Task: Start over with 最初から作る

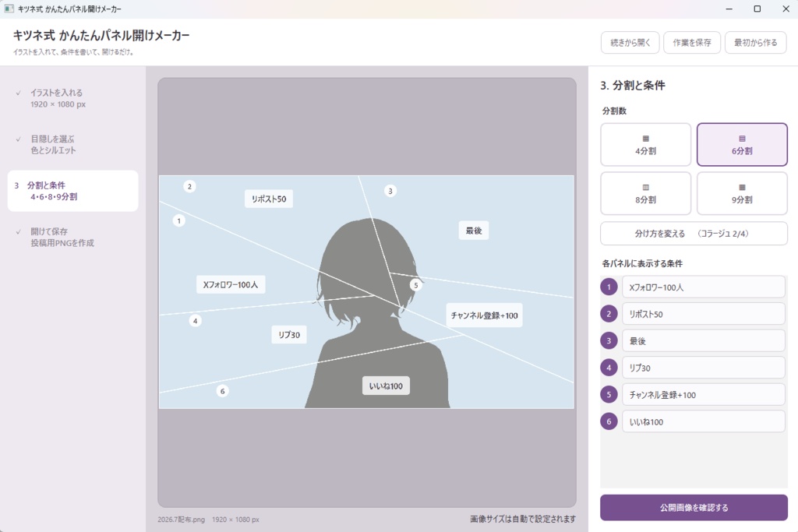Action: [x=755, y=43]
